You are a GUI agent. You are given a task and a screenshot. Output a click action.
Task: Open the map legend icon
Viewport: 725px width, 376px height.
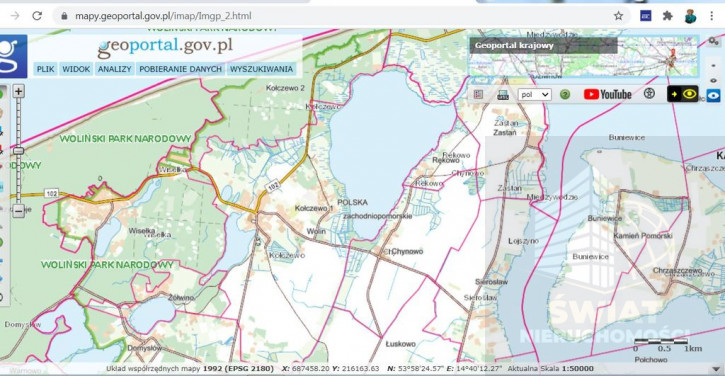[x=479, y=94]
